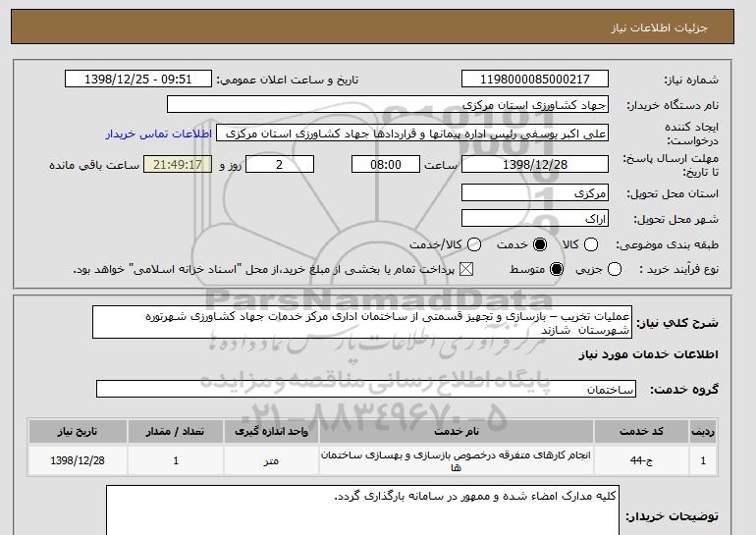Click the service group field ساختمان
Screen dimensions: 756x535
point(366,389)
